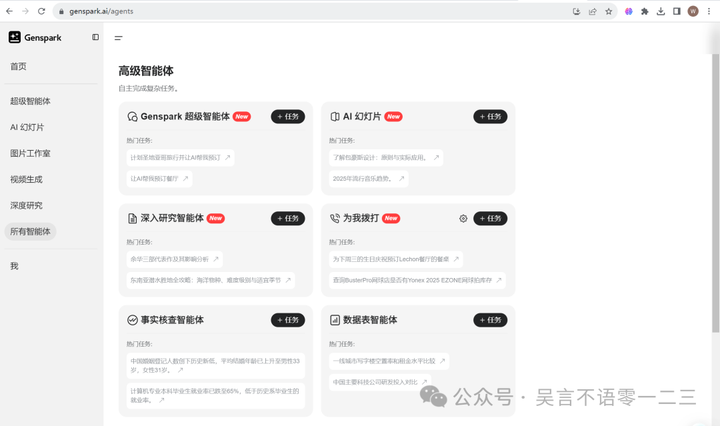Image resolution: width=720 pixels, height=426 pixels.
Task: Add task to 深入研究智能体
Action: (288, 219)
